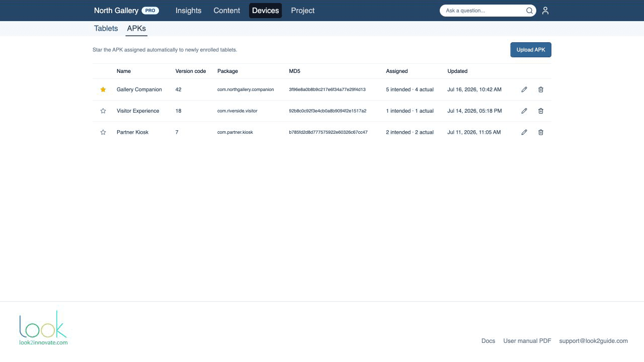644x362 pixels.
Task: Click version code 7
Action: click(x=177, y=132)
